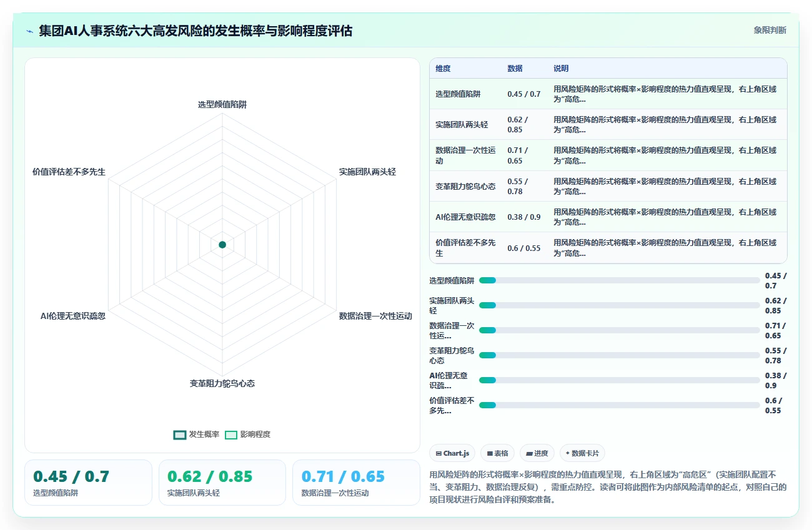Viewport: 812px width, 530px height.
Task: Click table cell AI伦理无意识疏忽
Action: click(x=465, y=217)
